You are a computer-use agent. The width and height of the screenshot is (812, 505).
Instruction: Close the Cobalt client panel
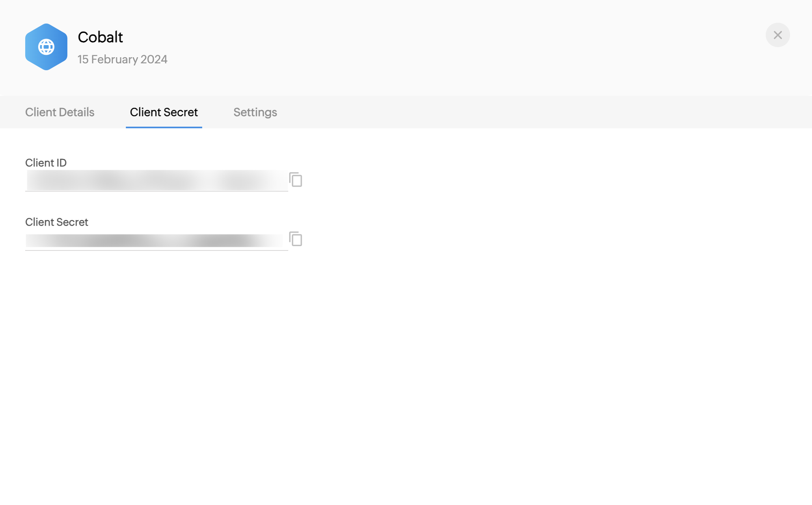tap(777, 35)
